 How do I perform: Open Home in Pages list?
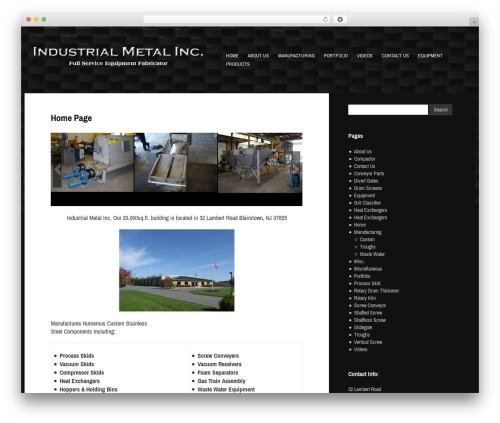360,225
